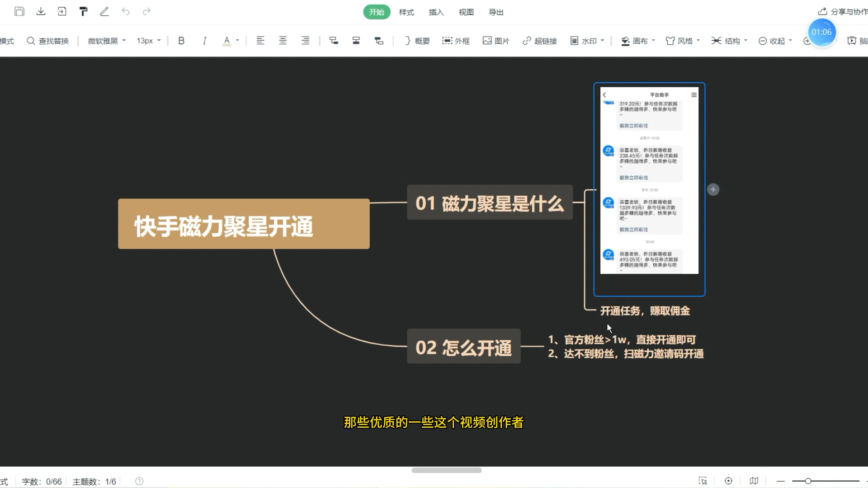
Task: Select the 01 磁力聚星是什么 node
Action: pos(490,202)
